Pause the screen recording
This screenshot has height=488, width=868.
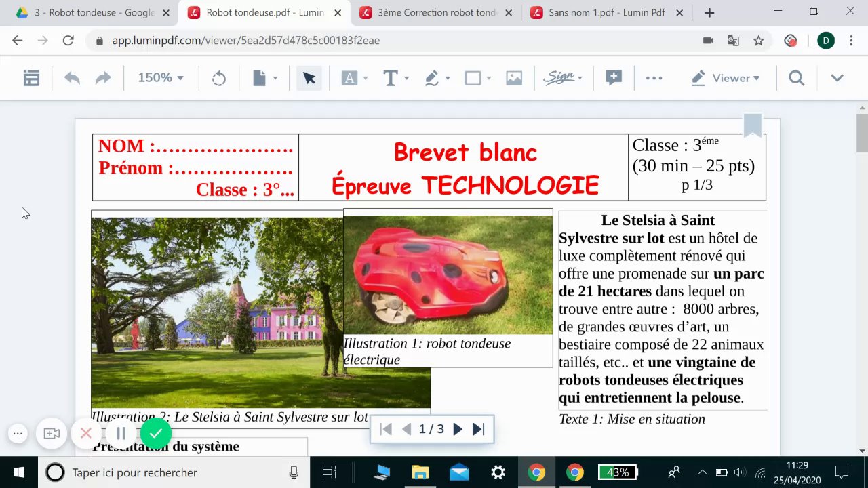pyautogui.click(x=121, y=434)
